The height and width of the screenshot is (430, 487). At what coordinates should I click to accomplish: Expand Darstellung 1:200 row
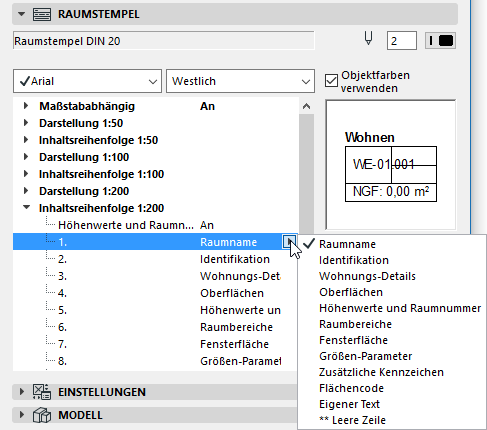(26, 191)
